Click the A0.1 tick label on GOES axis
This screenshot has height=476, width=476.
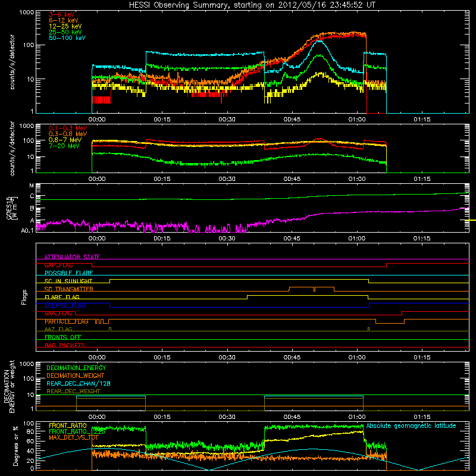27,230
